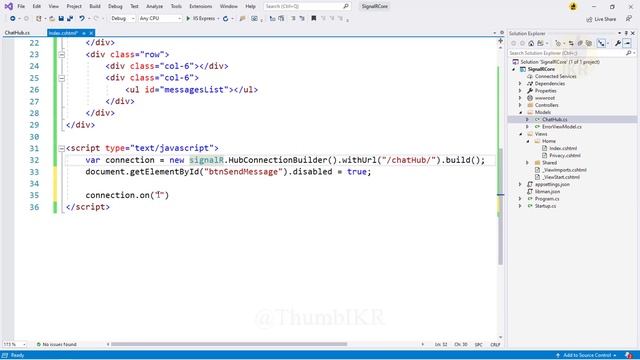Click the browser Refresh icon in toolbar
Image resolution: width=640 pixels, height=360 pixels.
click(225, 18)
